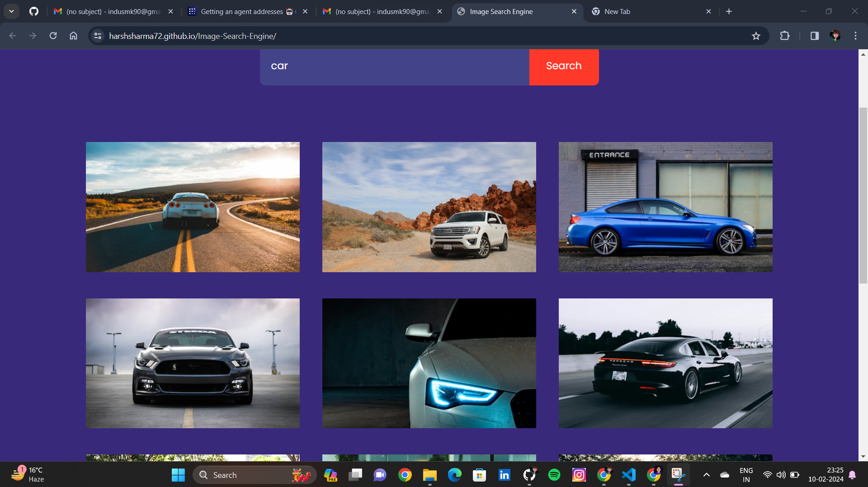Screen dimensions: 868x487
Task: View site information icon in address bar
Action: pyautogui.click(x=98, y=36)
